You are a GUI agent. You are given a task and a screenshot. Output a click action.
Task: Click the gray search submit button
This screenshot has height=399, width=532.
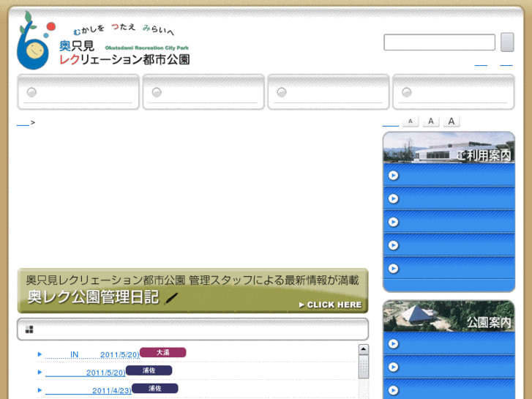pos(507,42)
